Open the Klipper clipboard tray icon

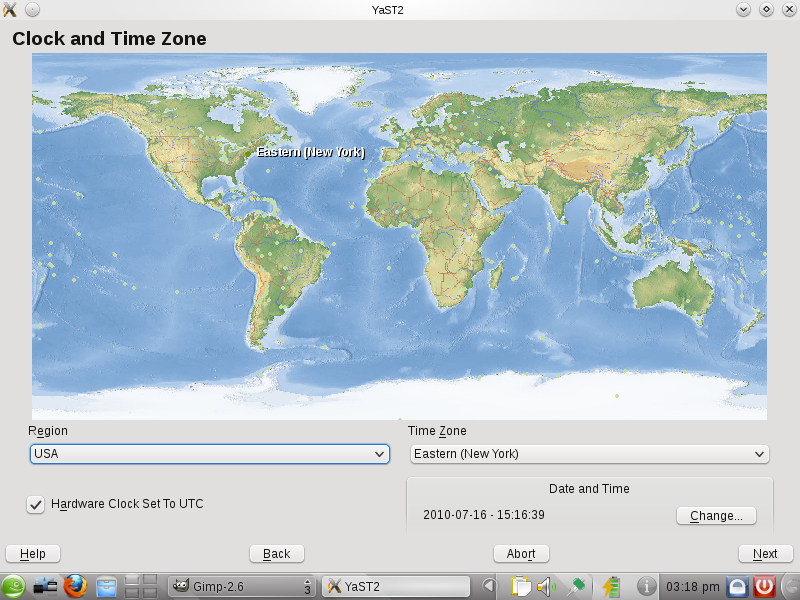click(x=520, y=586)
